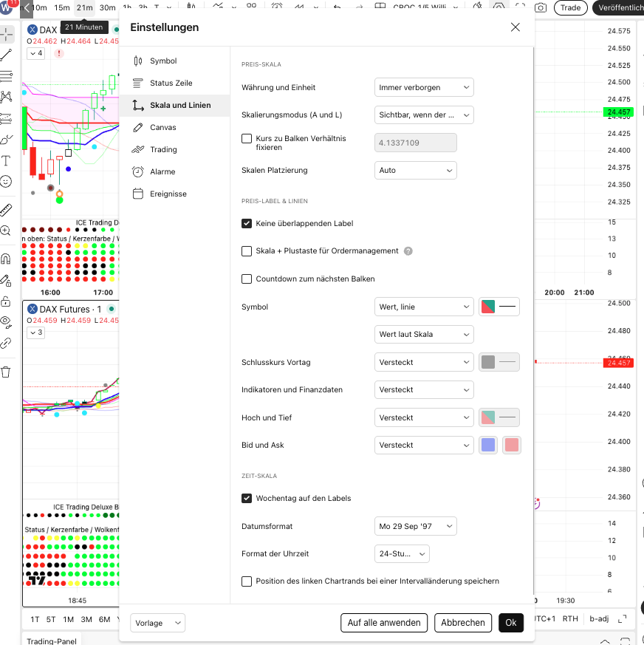
Task: Uncheck Wochentag auf den Labels
Action: click(x=247, y=498)
